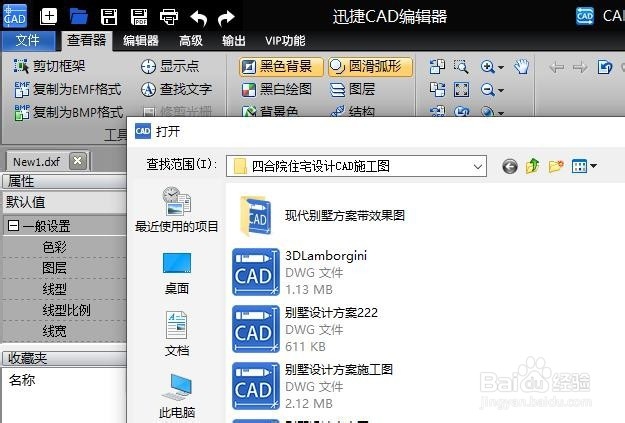Go to 最近使用的项目 location
625x423 pixels.
tap(177, 210)
